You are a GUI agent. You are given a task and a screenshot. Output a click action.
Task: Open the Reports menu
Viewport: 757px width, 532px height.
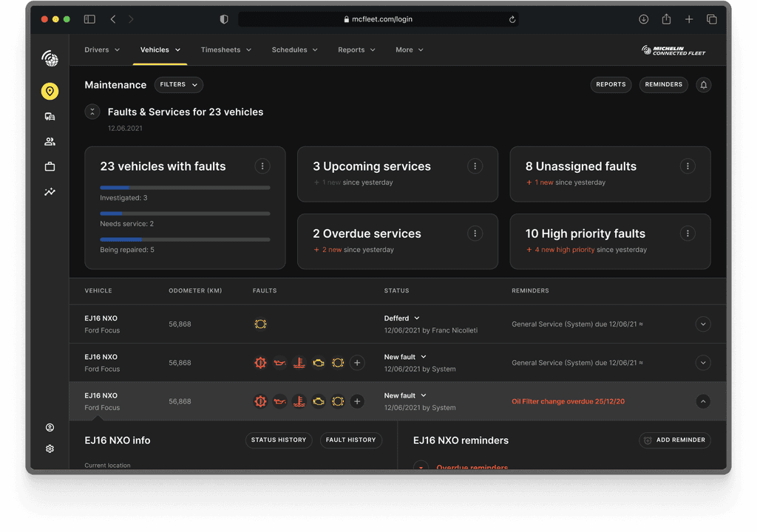[356, 50]
